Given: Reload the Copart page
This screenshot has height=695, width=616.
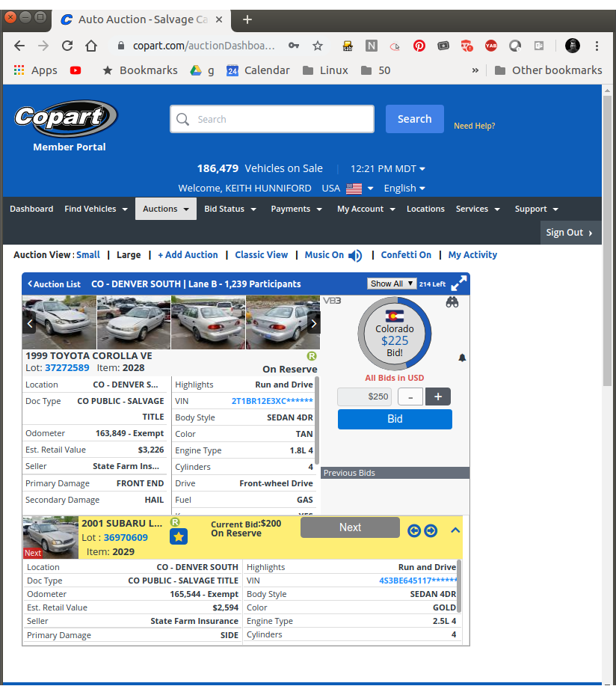Looking at the screenshot, I should click(67, 46).
